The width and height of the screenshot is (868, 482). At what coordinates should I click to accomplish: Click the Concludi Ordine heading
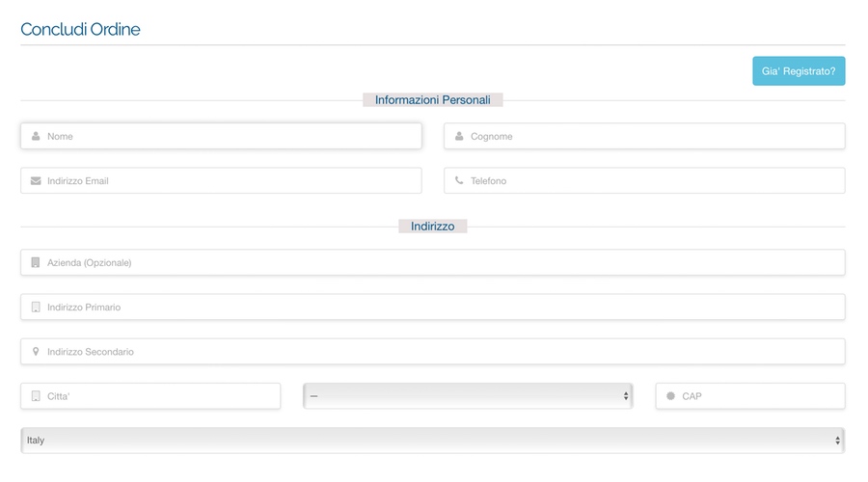[80, 29]
